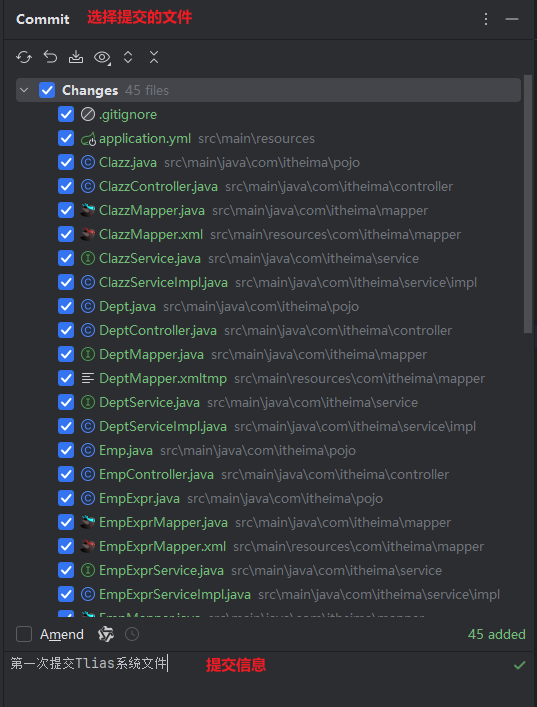Click the green checkmark beside the commit message
537x707 pixels.
pyautogui.click(x=519, y=665)
